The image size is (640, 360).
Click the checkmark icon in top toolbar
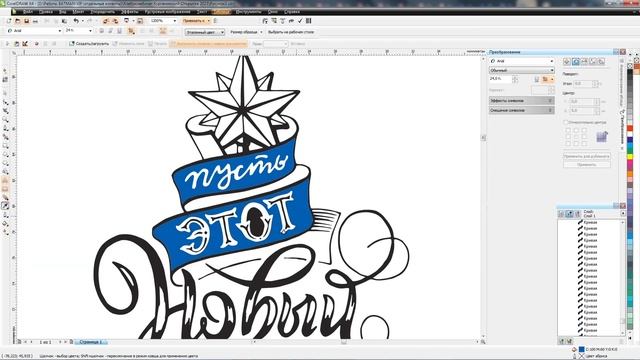coord(300,21)
